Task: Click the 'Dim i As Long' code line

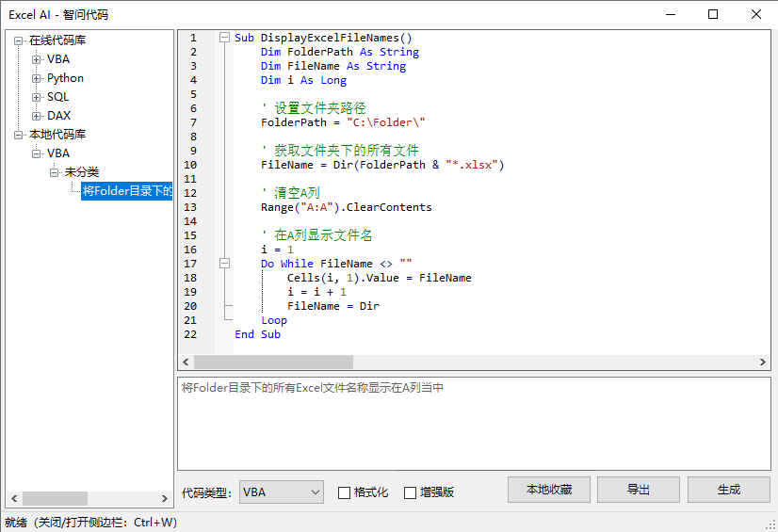Action: pyautogui.click(x=303, y=80)
